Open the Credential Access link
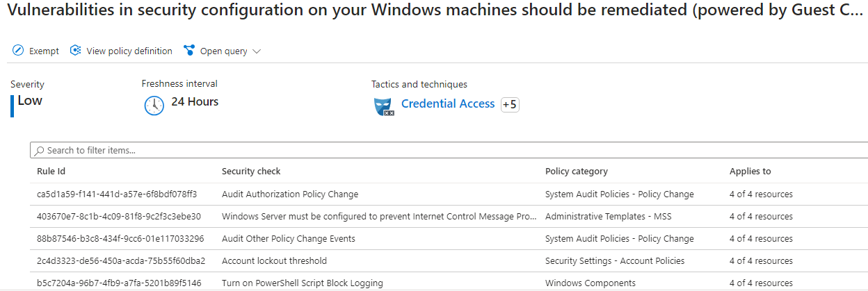This screenshot has height=291, width=868. coord(448,103)
